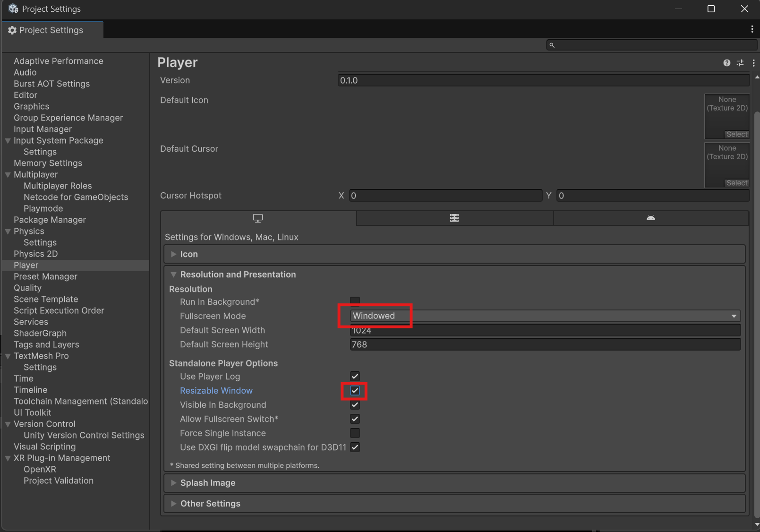The width and height of the screenshot is (760, 532).
Task: Click the preset sliders icon in Player header
Action: point(740,63)
